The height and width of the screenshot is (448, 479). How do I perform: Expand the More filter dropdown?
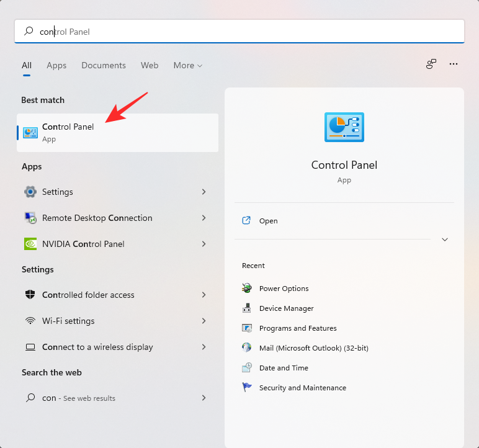tap(188, 65)
